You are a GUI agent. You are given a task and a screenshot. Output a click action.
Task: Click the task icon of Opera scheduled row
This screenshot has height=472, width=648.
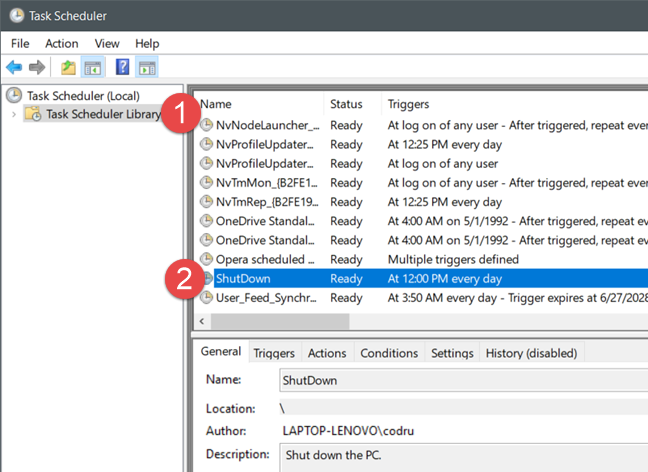pos(206,259)
